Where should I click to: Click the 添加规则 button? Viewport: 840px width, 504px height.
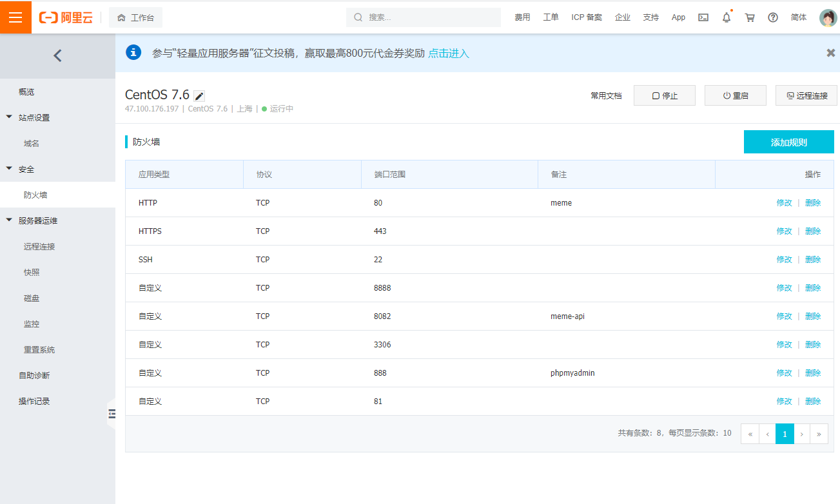[789, 142]
